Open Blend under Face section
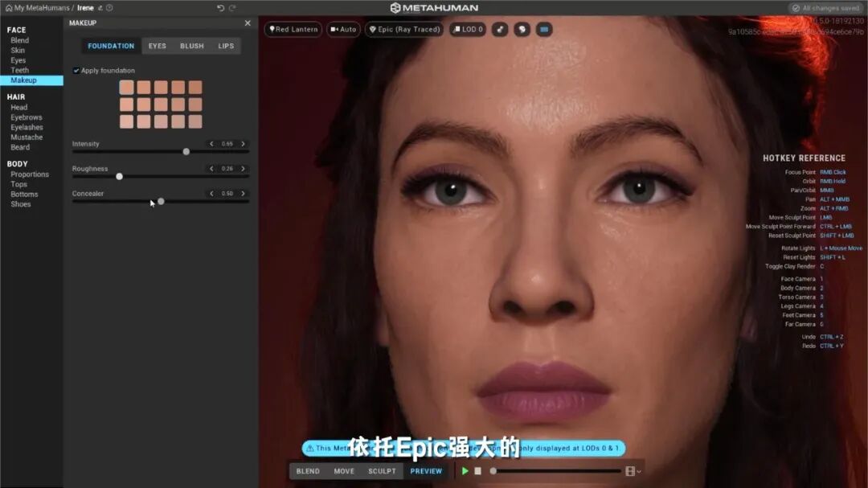868x488 pixels. click(x=20, y=40)
